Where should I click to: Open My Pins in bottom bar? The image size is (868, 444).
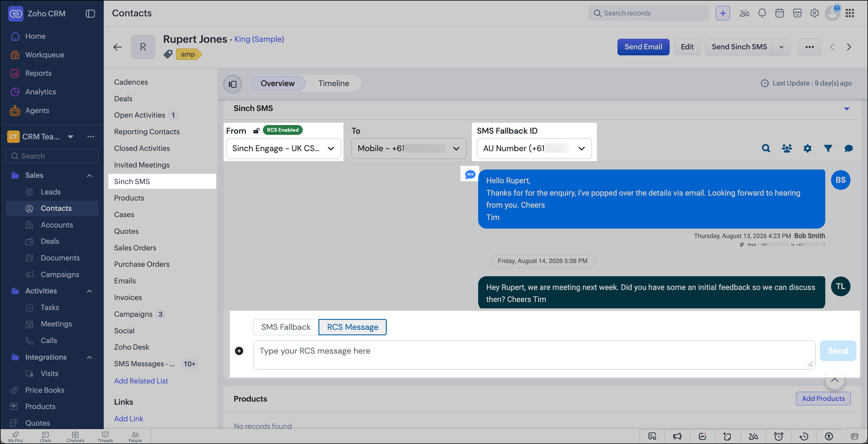coord(15,437)
